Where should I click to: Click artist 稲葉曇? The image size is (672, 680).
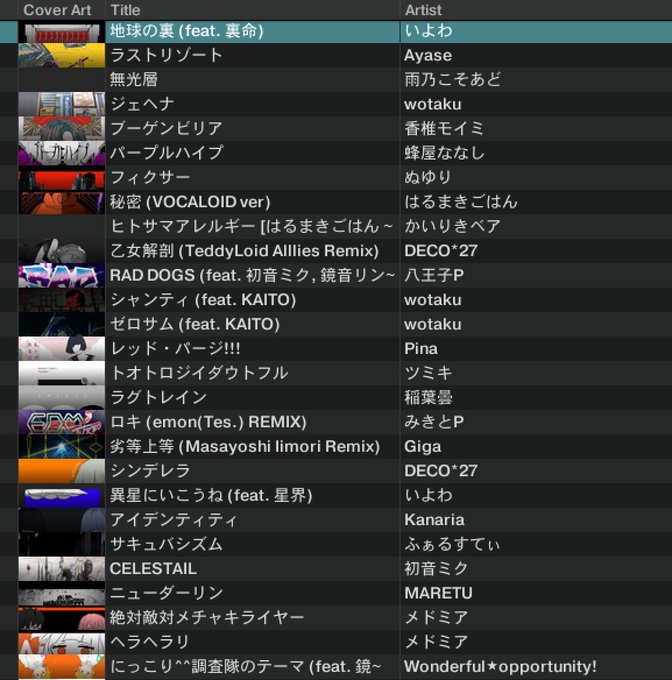428,397
